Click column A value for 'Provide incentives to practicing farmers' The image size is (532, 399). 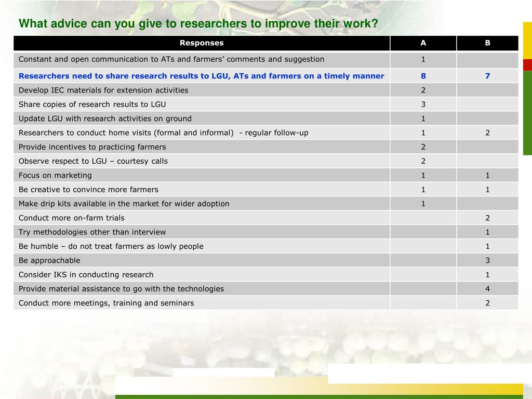tap(423, 147)
